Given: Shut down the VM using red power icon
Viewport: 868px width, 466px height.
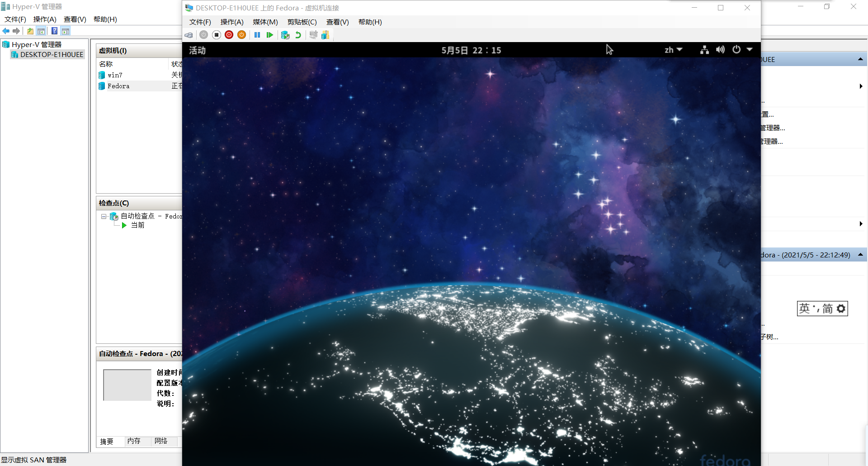Looking at the screenshot, I should coord(229,35).
